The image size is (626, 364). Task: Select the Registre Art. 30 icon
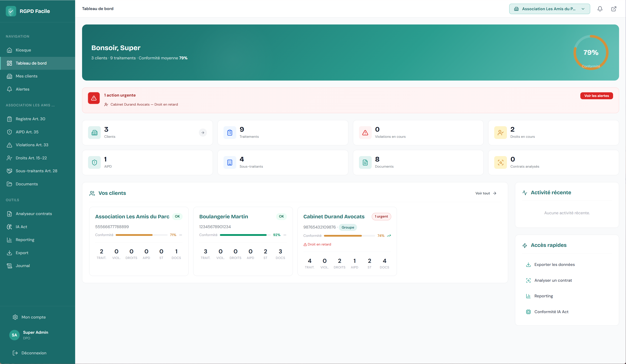tap(9, 119)
